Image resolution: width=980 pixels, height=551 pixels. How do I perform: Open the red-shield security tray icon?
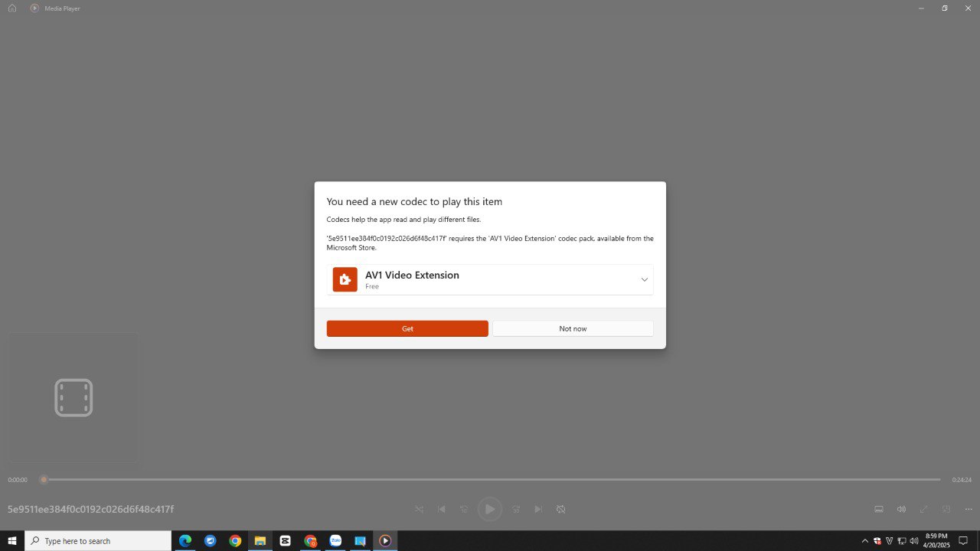pyautogui.click(x=877, y=540)
